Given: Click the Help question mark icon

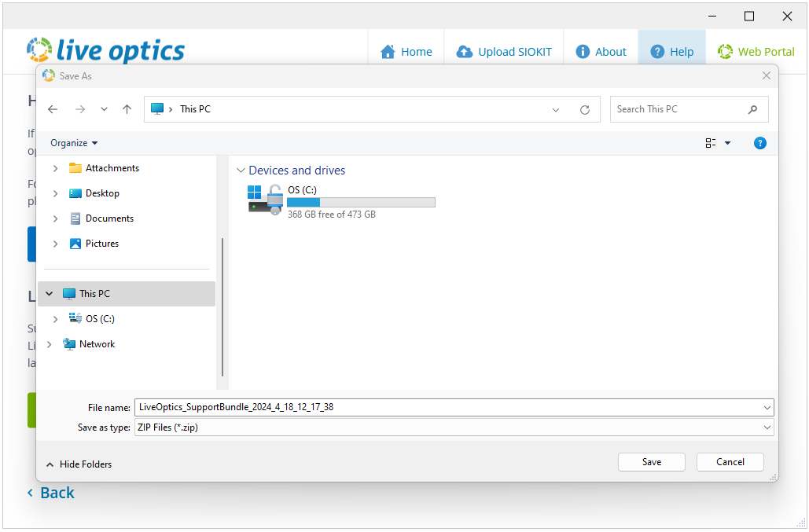Looking at the screenshot, I should coord(656,51).
